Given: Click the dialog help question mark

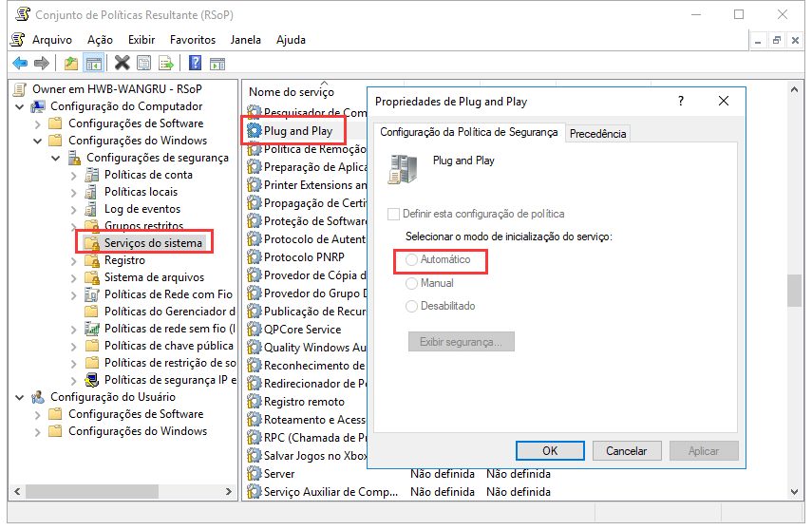Looking at the screenshot, I should point(680,101).
